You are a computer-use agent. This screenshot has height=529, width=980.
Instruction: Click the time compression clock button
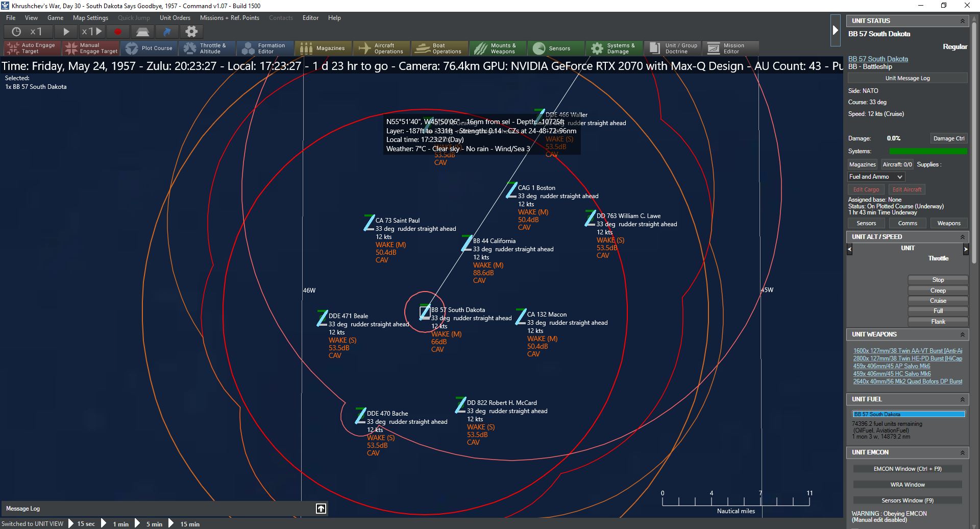point(27,32)
